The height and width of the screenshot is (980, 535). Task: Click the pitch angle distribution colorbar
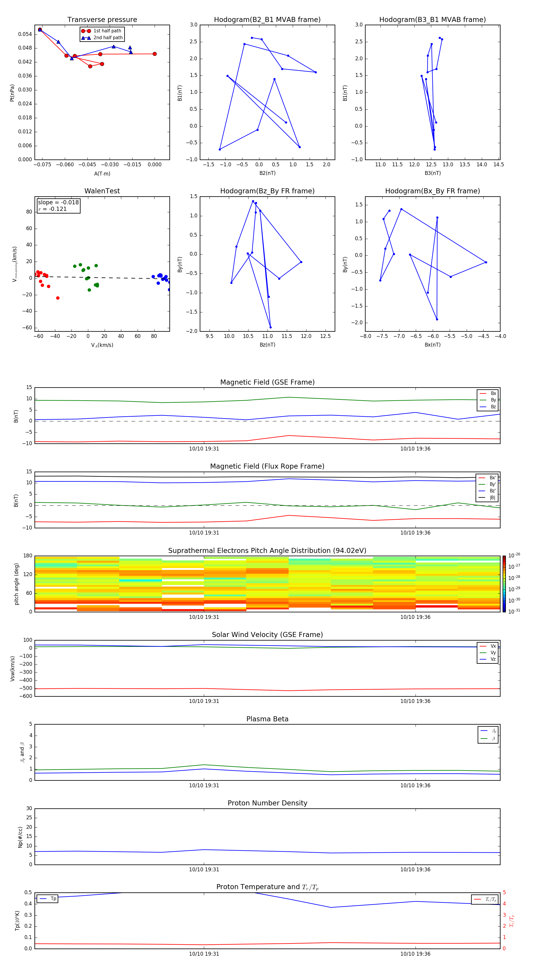pos(504,584)
